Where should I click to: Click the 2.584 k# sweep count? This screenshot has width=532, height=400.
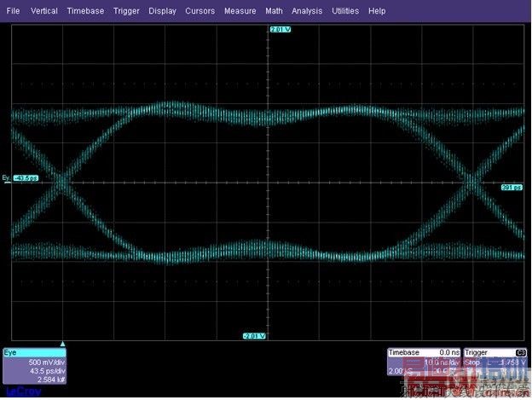(x=51, y=380)
